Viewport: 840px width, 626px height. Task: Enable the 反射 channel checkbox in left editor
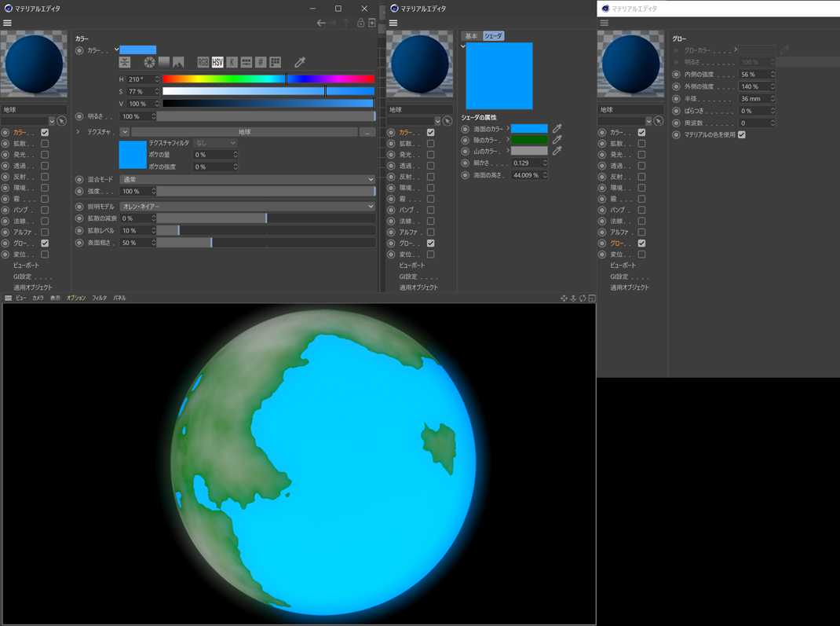pos(45,177)
